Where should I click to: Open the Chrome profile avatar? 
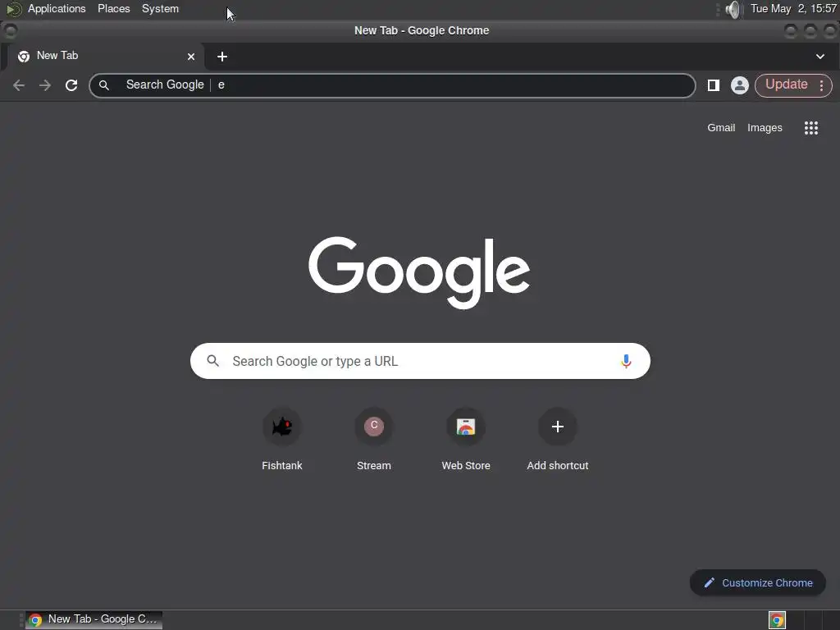739,85
